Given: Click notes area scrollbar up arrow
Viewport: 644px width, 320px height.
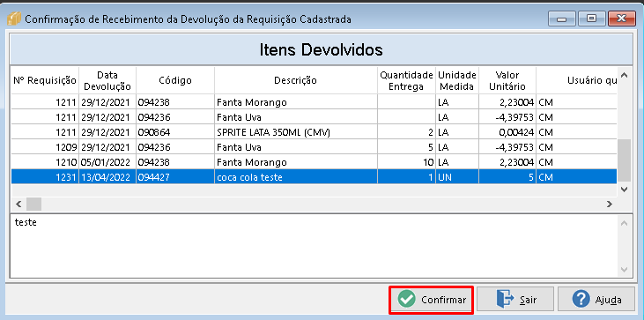Looking at the screenshot, I should 624,223.
